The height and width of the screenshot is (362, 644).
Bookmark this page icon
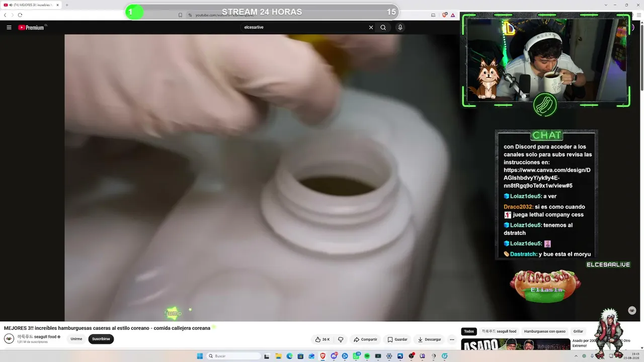pos(180,15)
